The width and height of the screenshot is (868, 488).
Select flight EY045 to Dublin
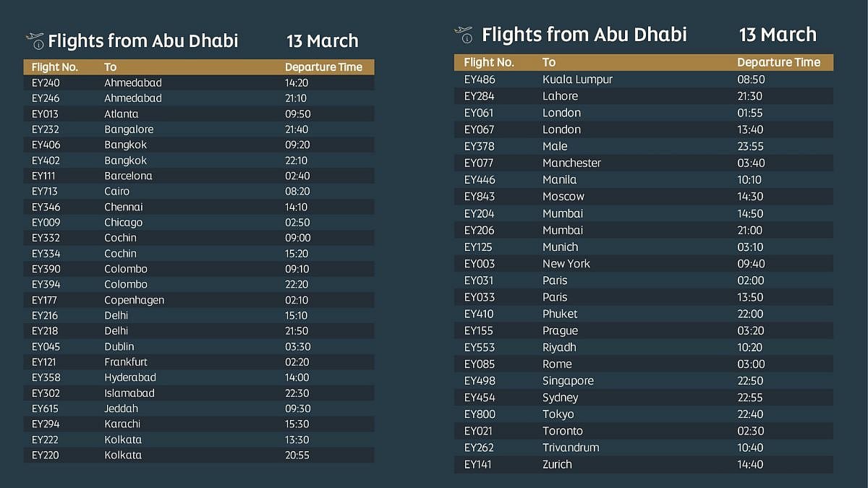coord(199,346)
